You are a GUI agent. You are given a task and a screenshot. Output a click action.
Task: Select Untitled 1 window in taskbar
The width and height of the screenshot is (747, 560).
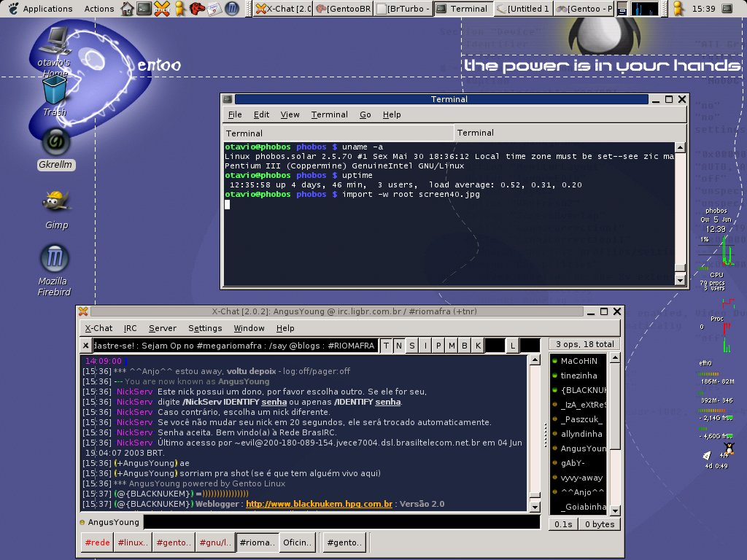pyautogui.click(x=523, y=9)
